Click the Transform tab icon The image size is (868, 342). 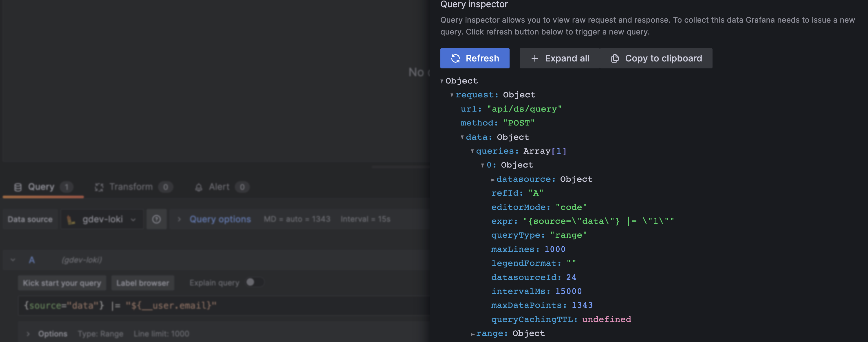[x=99, y=187]
